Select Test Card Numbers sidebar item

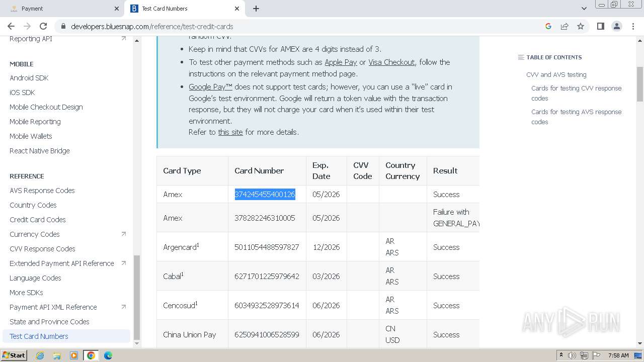(x=66, y=336)
